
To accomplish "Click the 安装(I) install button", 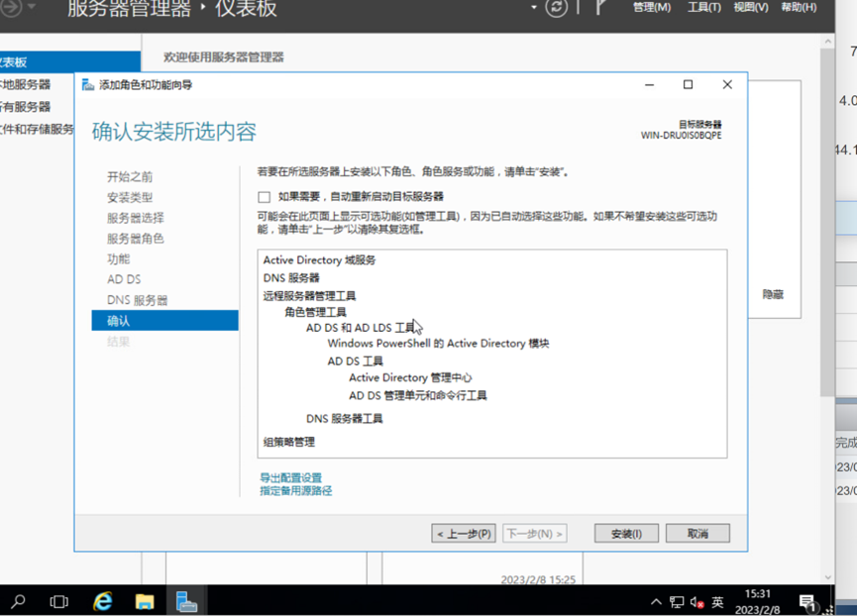I will (626, 534).
